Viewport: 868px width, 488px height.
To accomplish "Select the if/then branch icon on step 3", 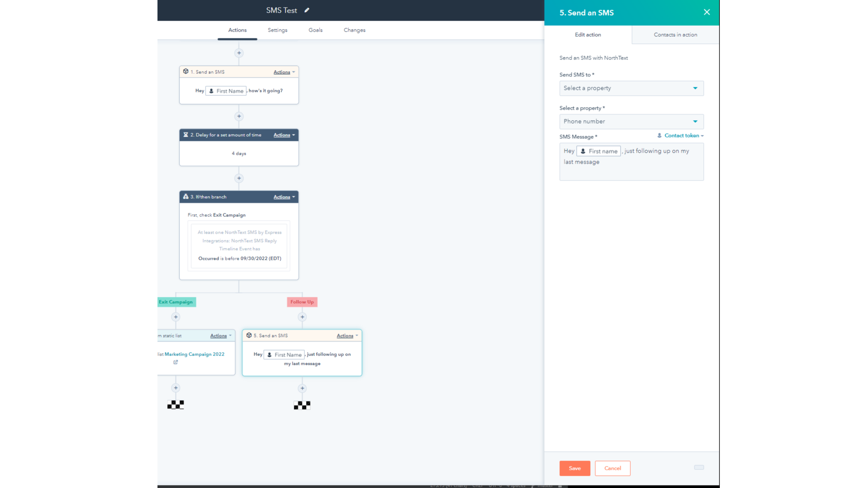I will [186, 197].
